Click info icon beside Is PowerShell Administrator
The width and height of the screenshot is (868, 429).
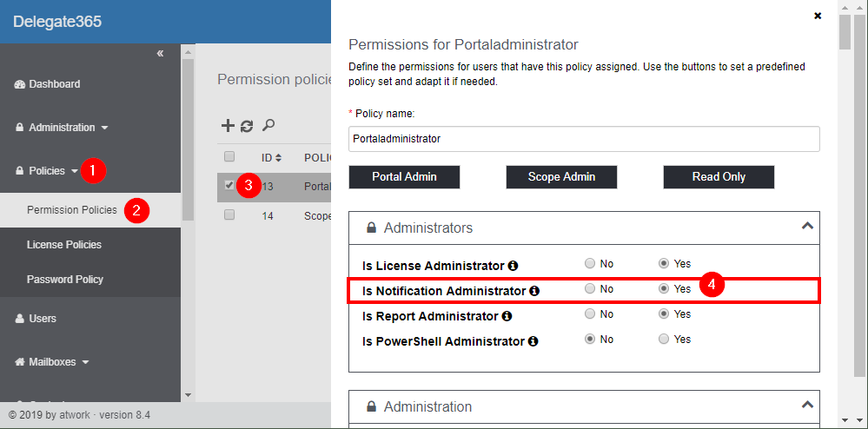[x=533, y=341]
